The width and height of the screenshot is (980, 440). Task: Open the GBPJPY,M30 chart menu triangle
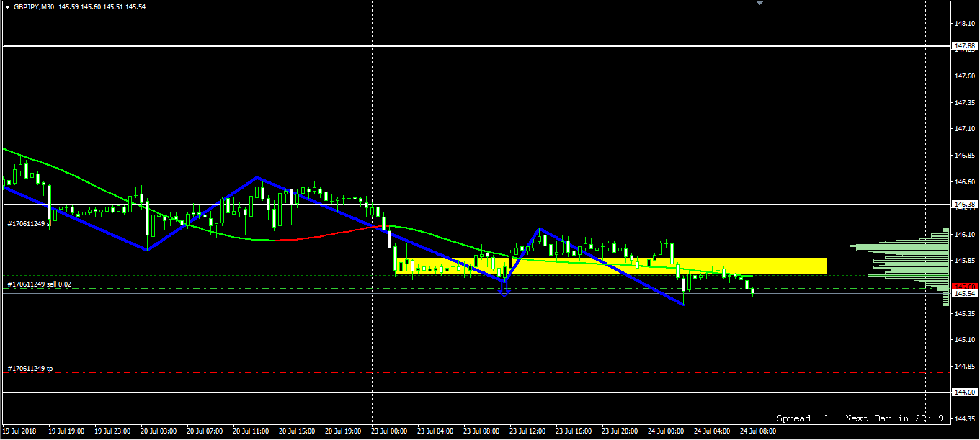pyautogui.click(x=7, y=6)
